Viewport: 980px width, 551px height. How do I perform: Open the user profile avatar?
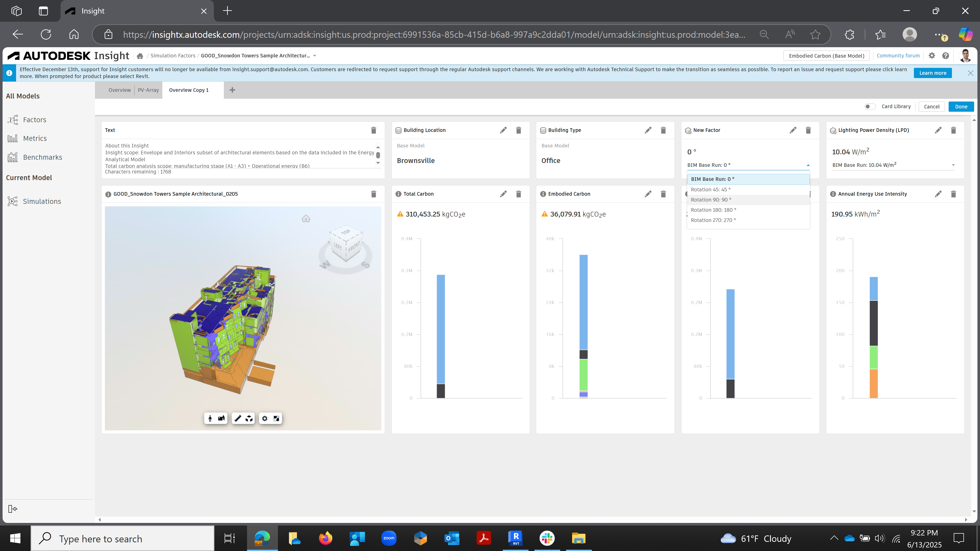(965, 56)
